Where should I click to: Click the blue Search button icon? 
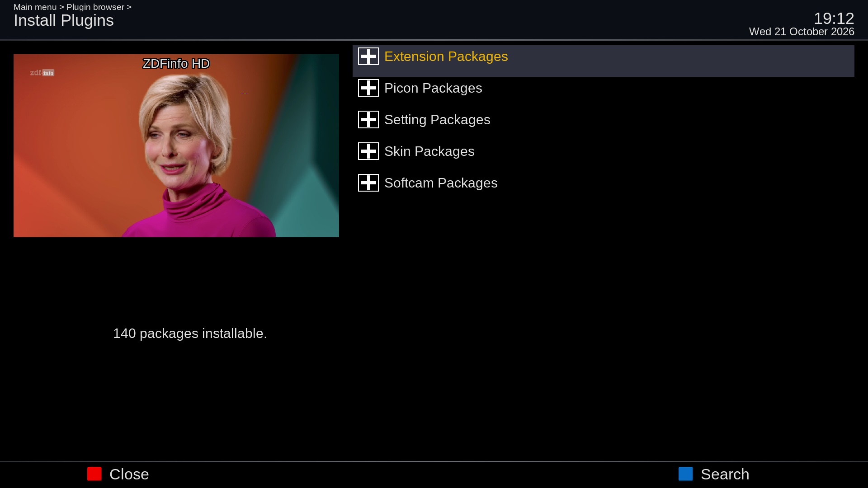pyautogui.click(x=685, y=474)
